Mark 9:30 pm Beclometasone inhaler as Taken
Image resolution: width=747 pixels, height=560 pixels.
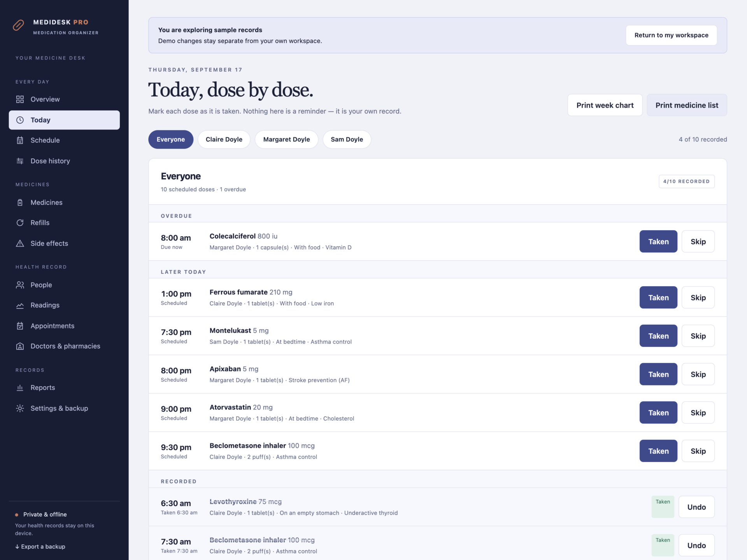tap(658, 451)
